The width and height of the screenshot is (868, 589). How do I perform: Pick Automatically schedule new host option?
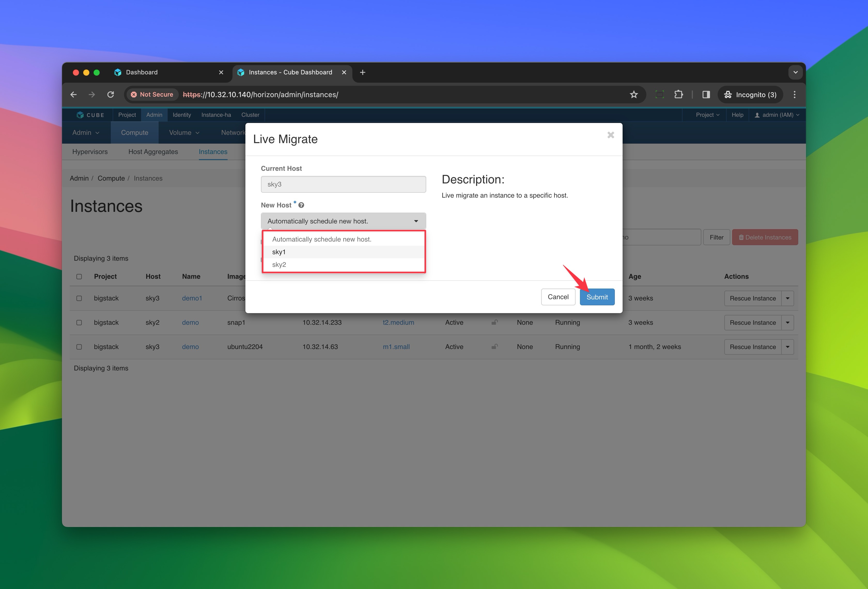[x=343, y=239]
